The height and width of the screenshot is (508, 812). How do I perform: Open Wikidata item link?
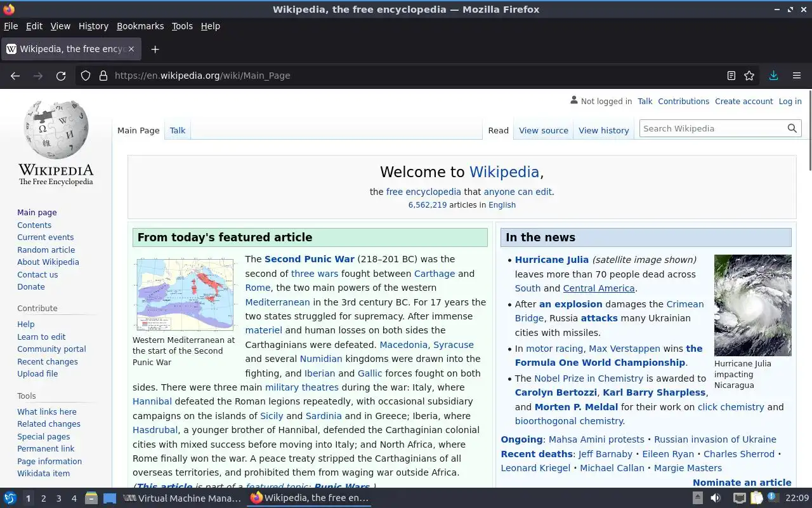point(43,473)
